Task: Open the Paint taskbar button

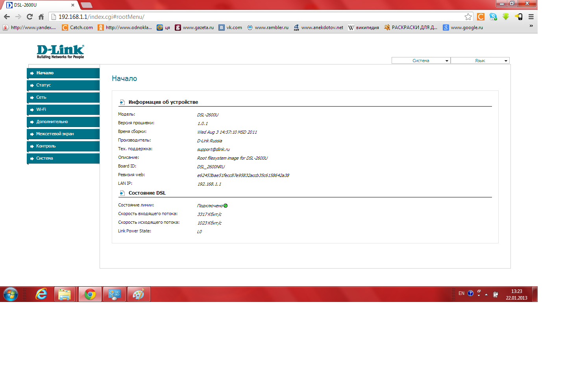Action: pyautogui.click(x=139, y=294)
